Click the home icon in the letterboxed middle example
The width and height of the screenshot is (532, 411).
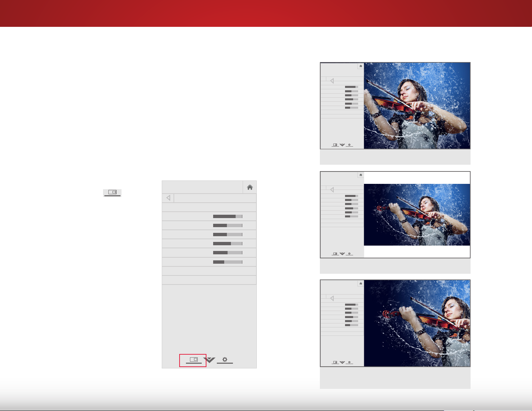click(x=361, y=175)
